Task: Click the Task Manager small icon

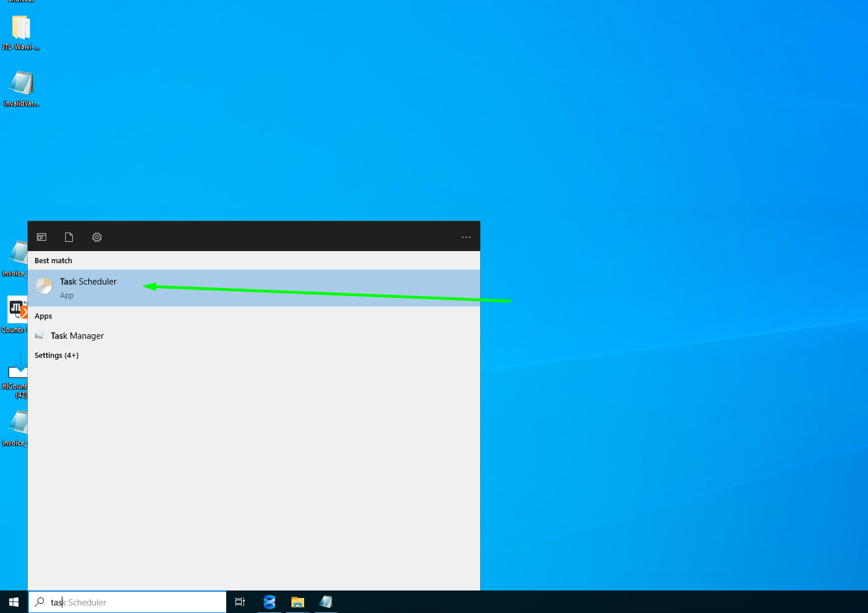Action: coord(39,336)
